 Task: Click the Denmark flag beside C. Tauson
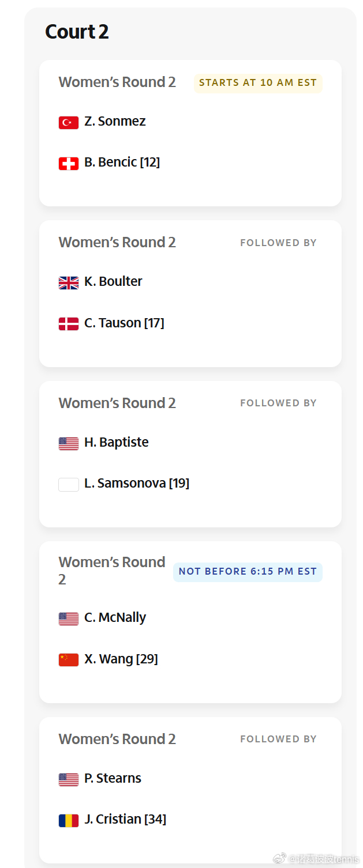click(x=68, y=324)
